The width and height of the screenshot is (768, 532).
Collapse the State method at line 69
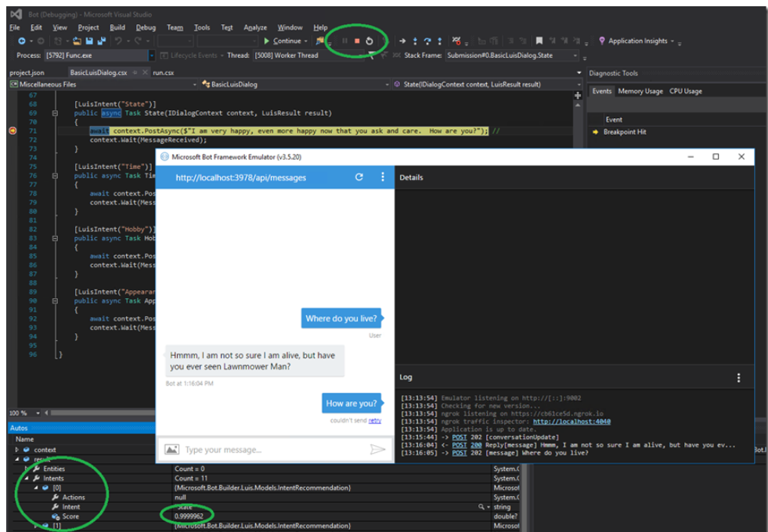[x=55, y=113]
